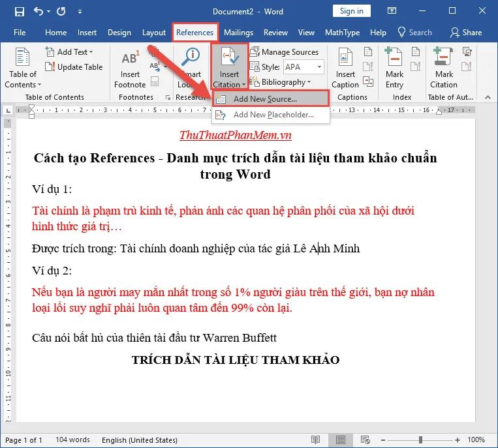Click the Share button
The image size is (498, 448).
click(466, 33)
